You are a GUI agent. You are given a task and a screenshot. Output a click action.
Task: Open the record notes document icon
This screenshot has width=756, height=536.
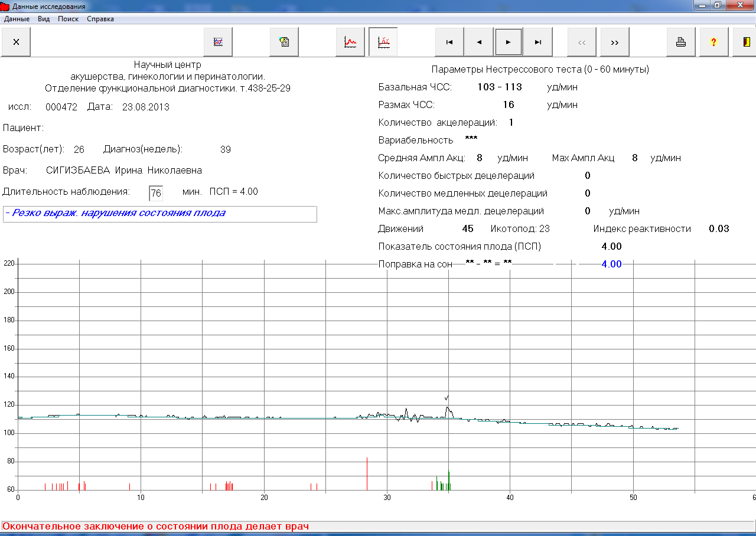point(284,42)
